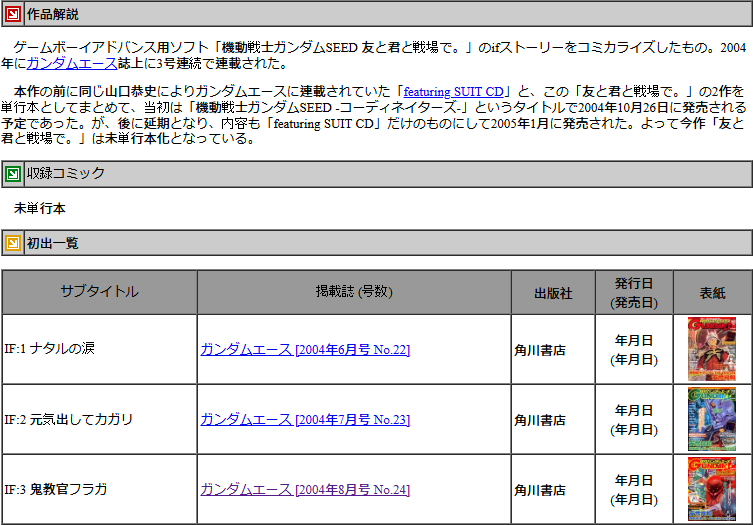753x525 pixels.
Task: Click the 掲載誌 (号数) column header
Action: click(x=354, y=292)
